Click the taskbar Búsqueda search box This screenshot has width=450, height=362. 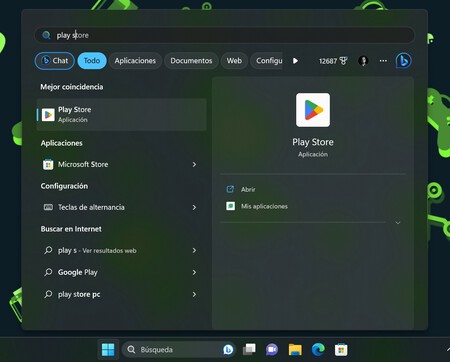click(x=179, y=350)
